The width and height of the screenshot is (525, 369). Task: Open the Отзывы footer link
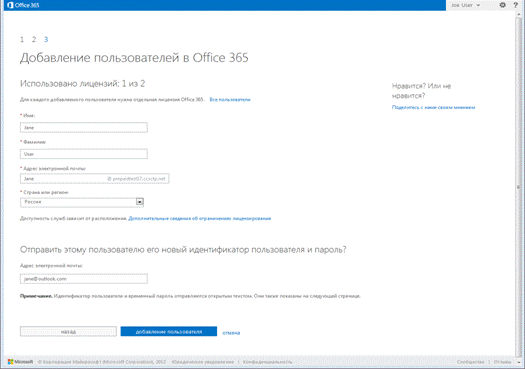[x=502, y=362]
